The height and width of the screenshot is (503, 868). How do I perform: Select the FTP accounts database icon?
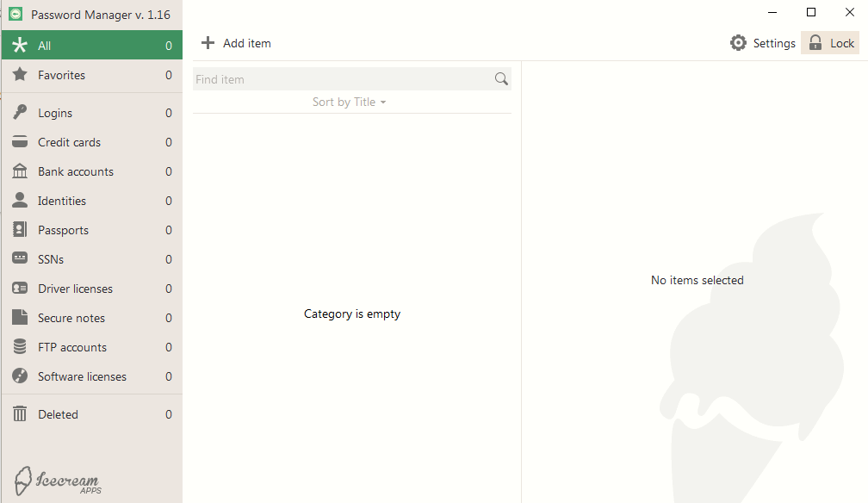[20, 347]
